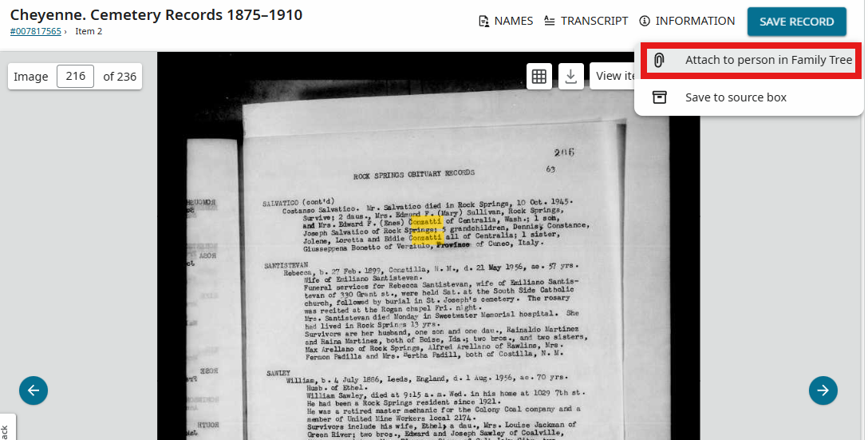Click the first highlighted Conzatti name
The width and height of the screenshot is (868, 440).
pos(426,221)
